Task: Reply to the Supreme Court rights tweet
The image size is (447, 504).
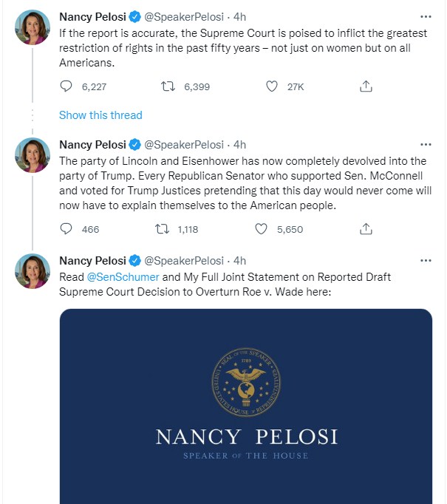Action: coord(66,86)
